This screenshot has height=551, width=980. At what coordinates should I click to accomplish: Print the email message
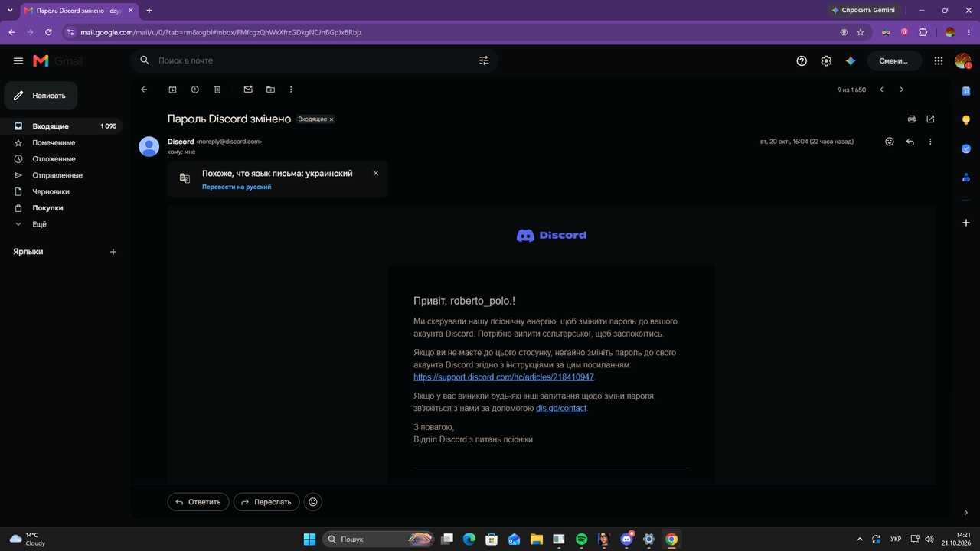coord(912,119)
